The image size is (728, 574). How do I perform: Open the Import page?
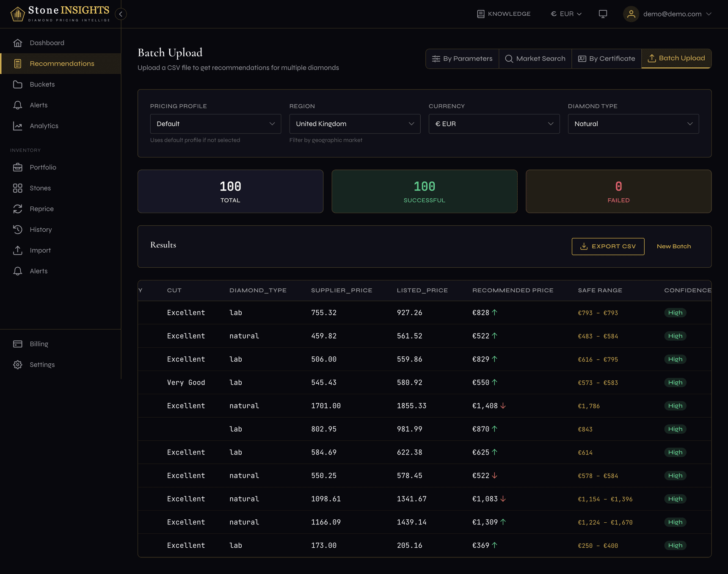40,250
